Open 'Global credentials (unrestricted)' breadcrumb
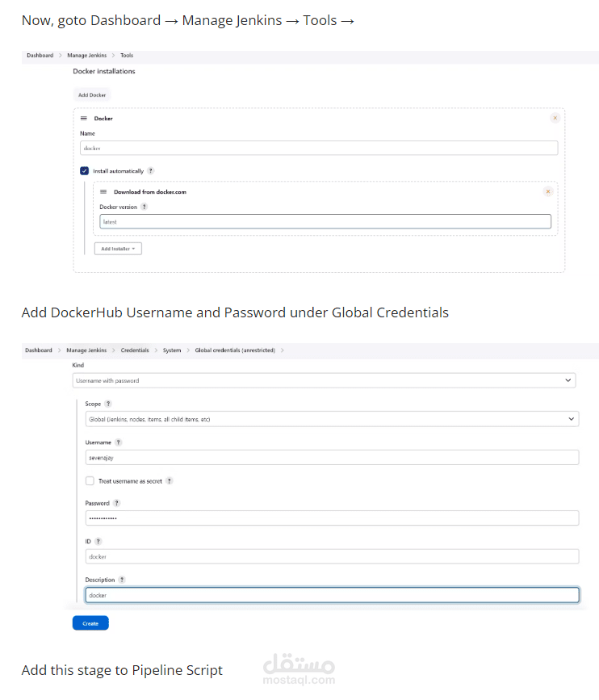The image size is (599, 700). (235, 350)
